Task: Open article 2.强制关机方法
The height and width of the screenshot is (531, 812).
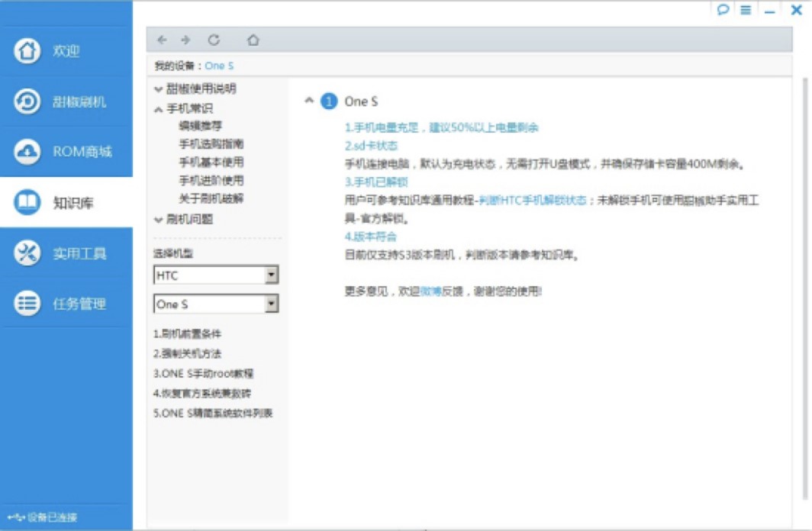Action: point(188,353)
